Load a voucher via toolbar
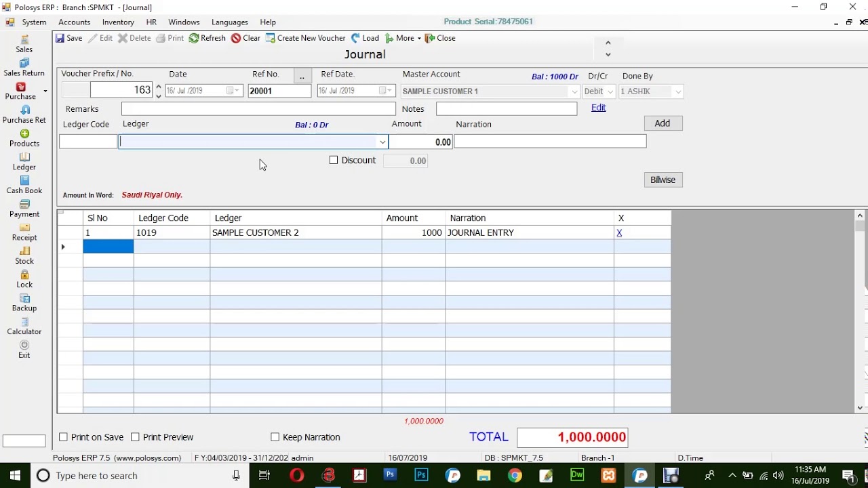The height and width of the screenshot is (488, 868). click(365, 38)
